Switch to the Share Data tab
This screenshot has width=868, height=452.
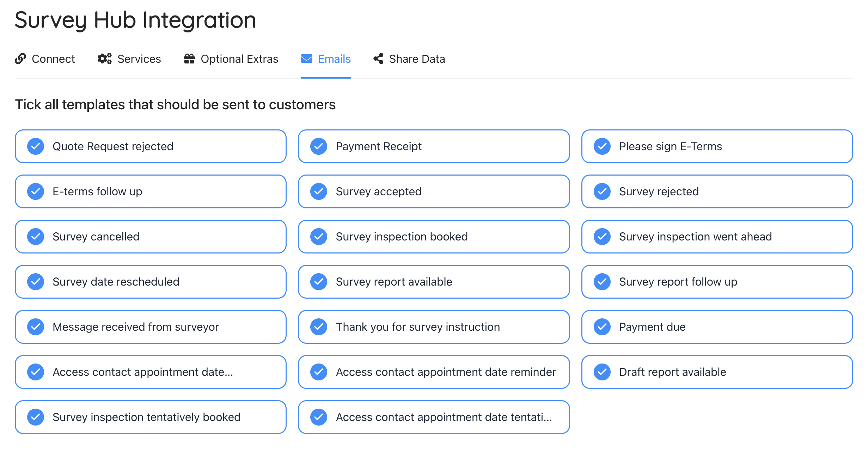coord(417,59)
